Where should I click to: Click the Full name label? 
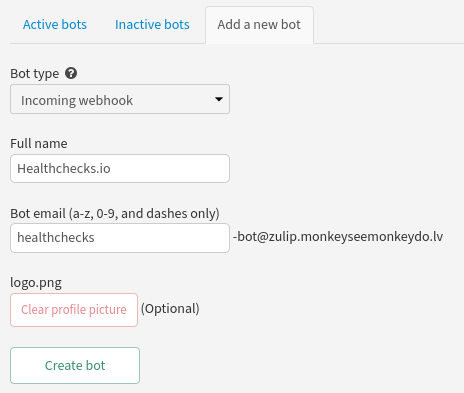(x=39, y=143)
